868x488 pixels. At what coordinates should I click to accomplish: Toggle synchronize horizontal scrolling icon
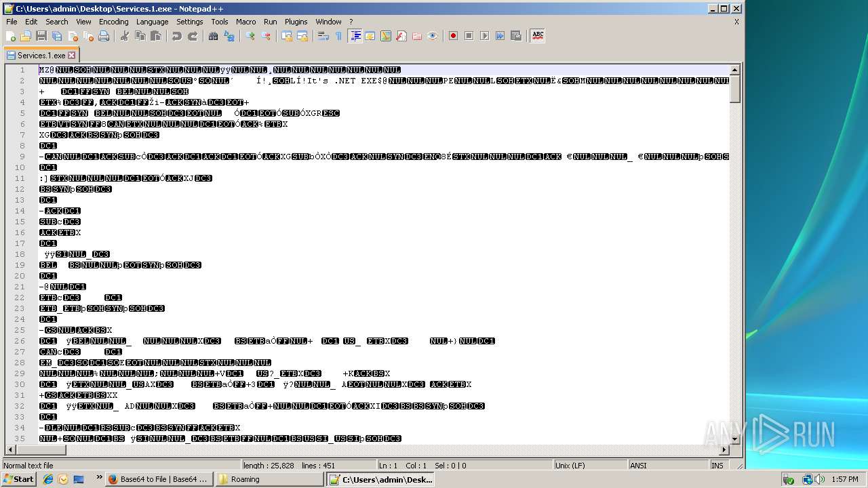pos(302,36)
